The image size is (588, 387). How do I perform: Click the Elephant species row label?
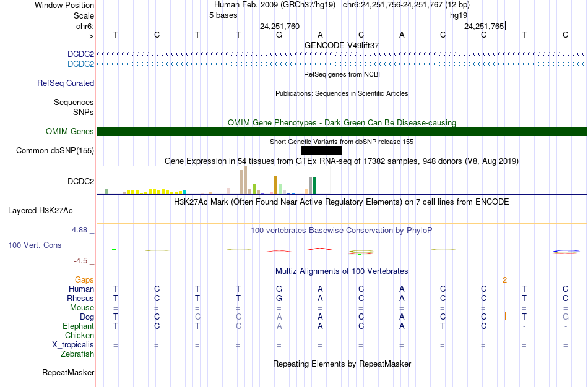pyautogui.click(x=78, y=326)
